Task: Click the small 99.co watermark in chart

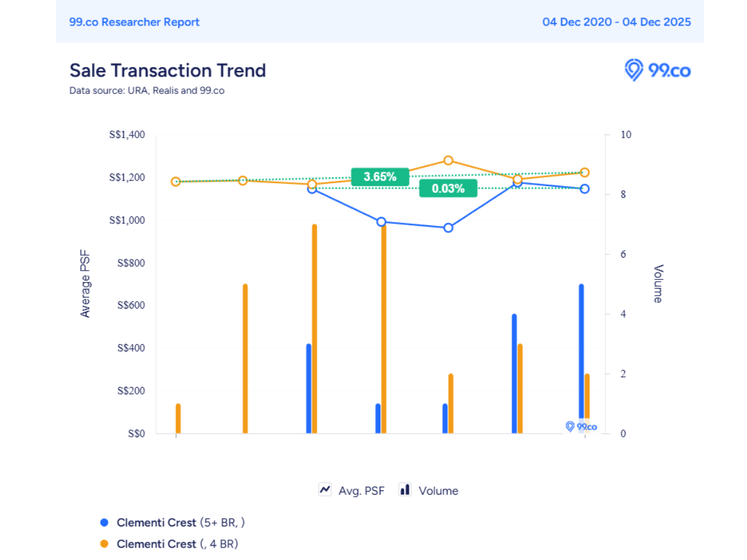Action: point(581,427)
